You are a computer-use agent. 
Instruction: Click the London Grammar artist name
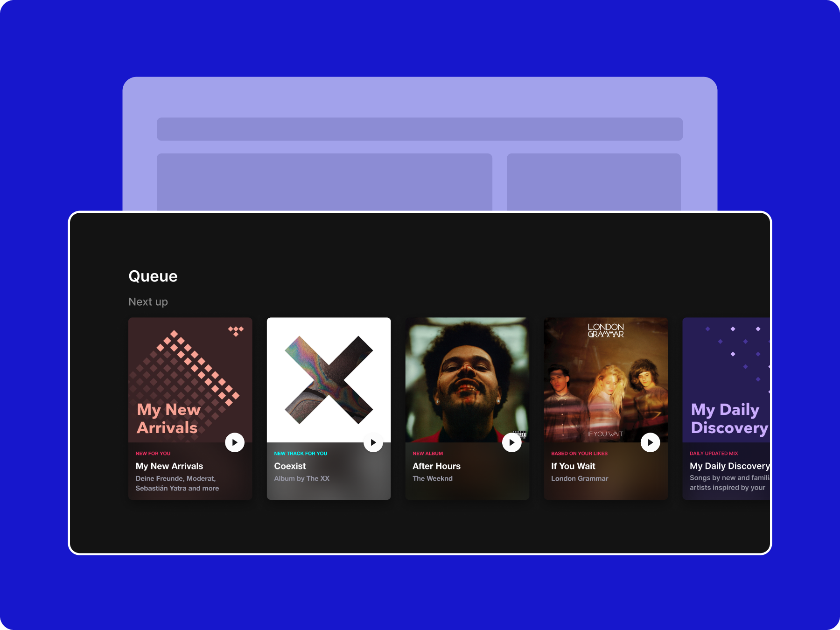coord(580,478)
